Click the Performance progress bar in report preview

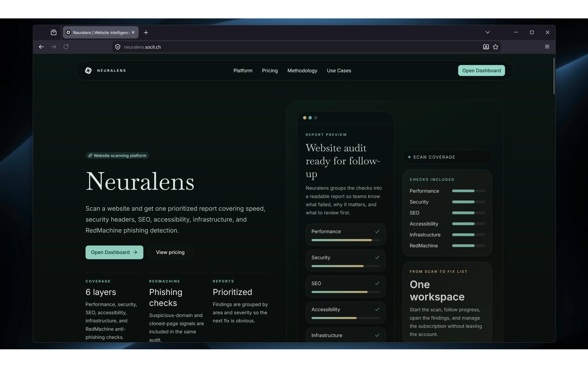[x=345, y=240]
